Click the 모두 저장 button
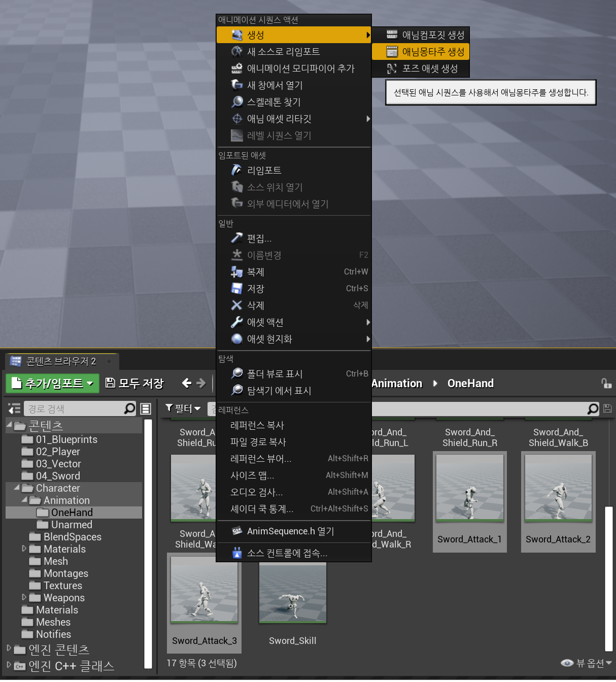Image resolution: width=616 pixels, height=682 pixels. (x=134, y=383)
